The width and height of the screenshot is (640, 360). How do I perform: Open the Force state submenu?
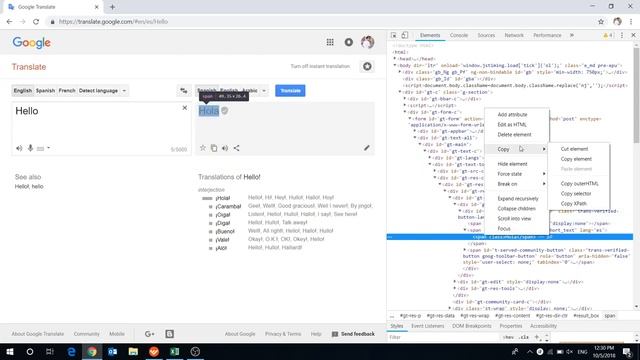[517, 174]
